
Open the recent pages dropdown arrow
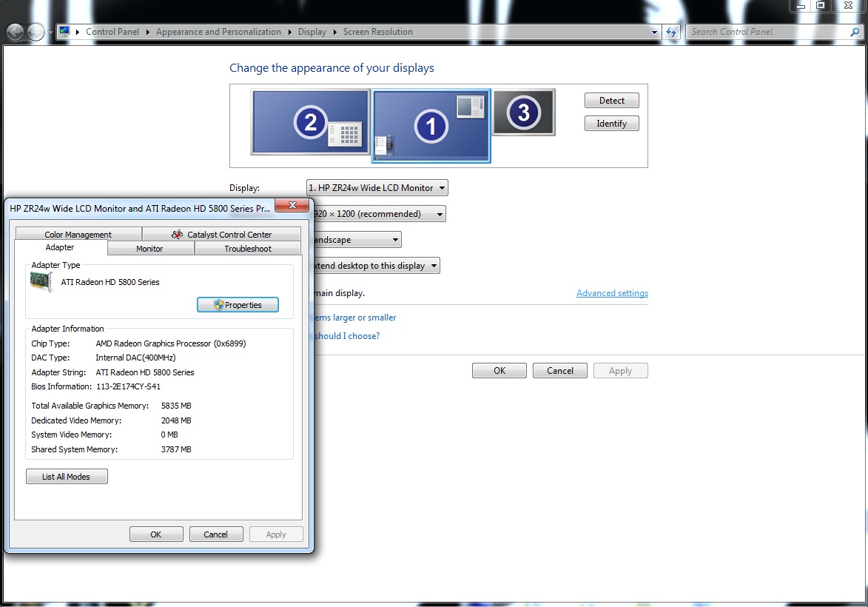point(51,33)
